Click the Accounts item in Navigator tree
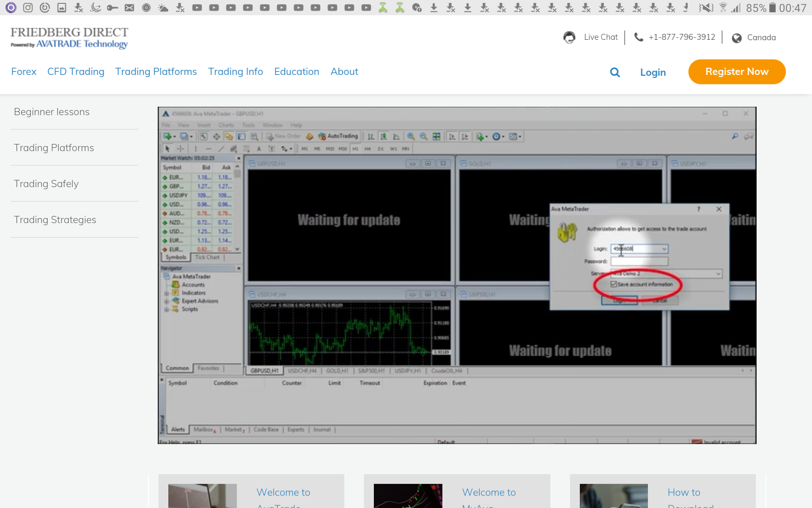812x508 pixels. coord(193,285)
